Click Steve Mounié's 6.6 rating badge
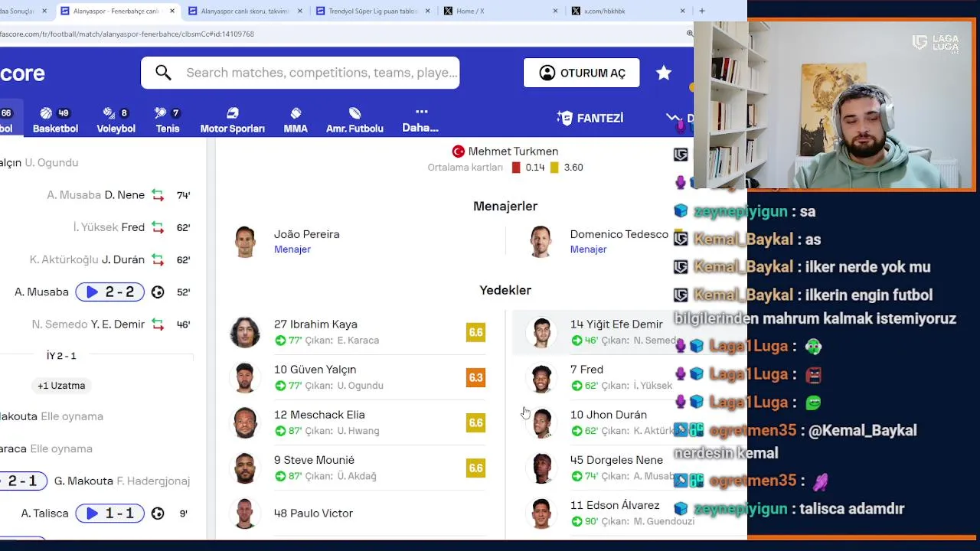980x551 pixels. click(475, 468)
